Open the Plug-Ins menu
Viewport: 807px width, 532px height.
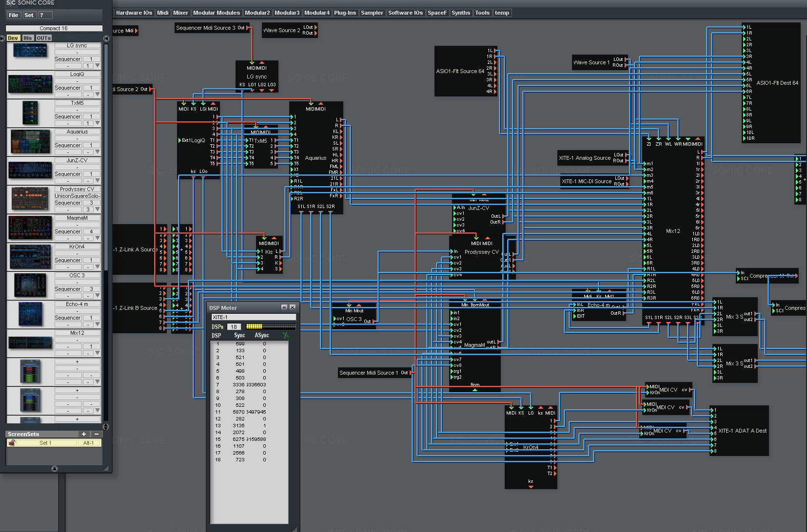[345, 13]
